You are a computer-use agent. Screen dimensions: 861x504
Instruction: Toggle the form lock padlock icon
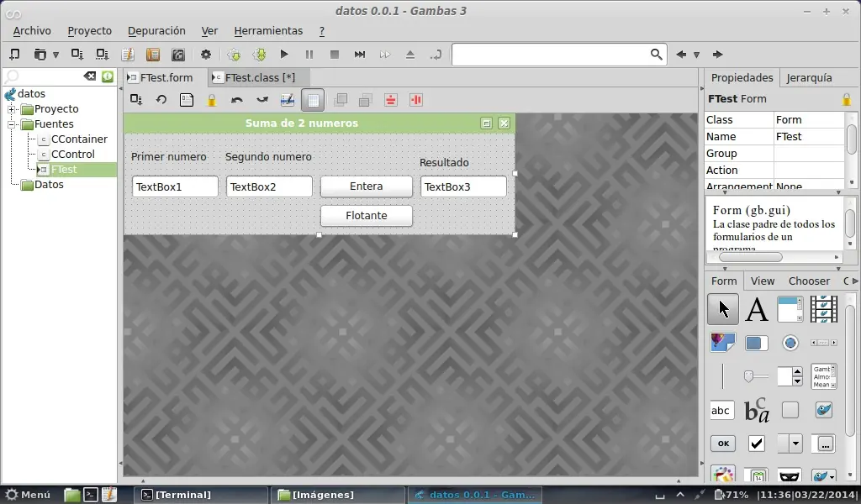(x=211, y=100)
